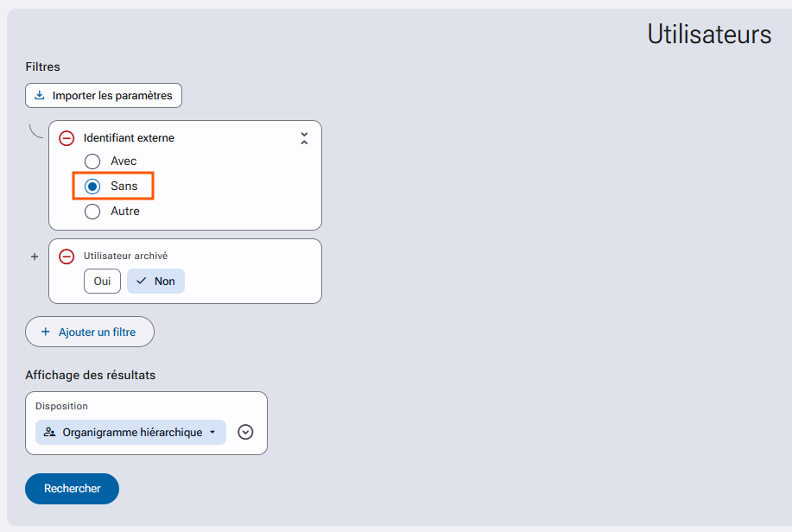This screenshot has height=532, width=792.
Task: Toggle the Non option for archived users
Action: click(155, 281)
